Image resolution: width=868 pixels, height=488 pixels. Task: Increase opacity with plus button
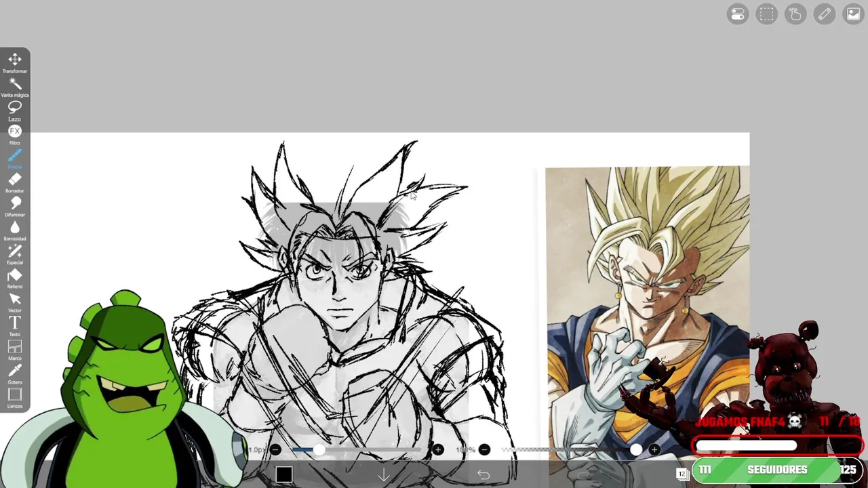[x=654, y=449]
